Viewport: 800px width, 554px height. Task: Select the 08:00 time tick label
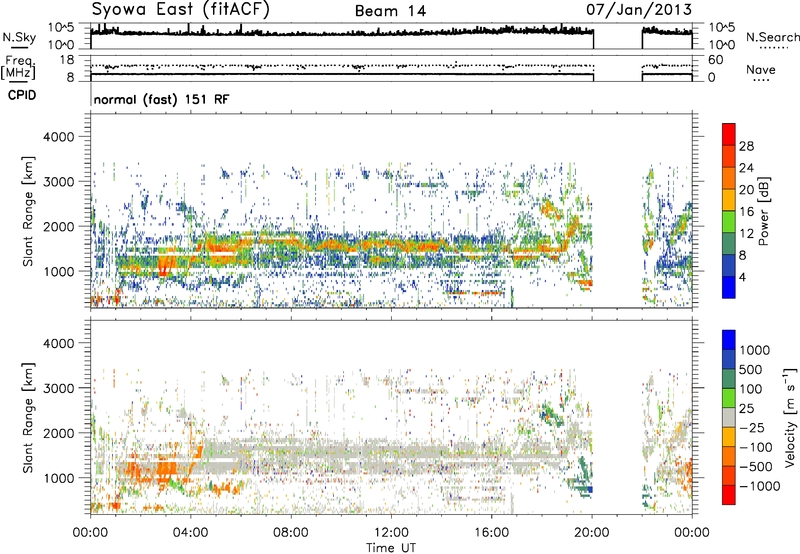(291, 533)
